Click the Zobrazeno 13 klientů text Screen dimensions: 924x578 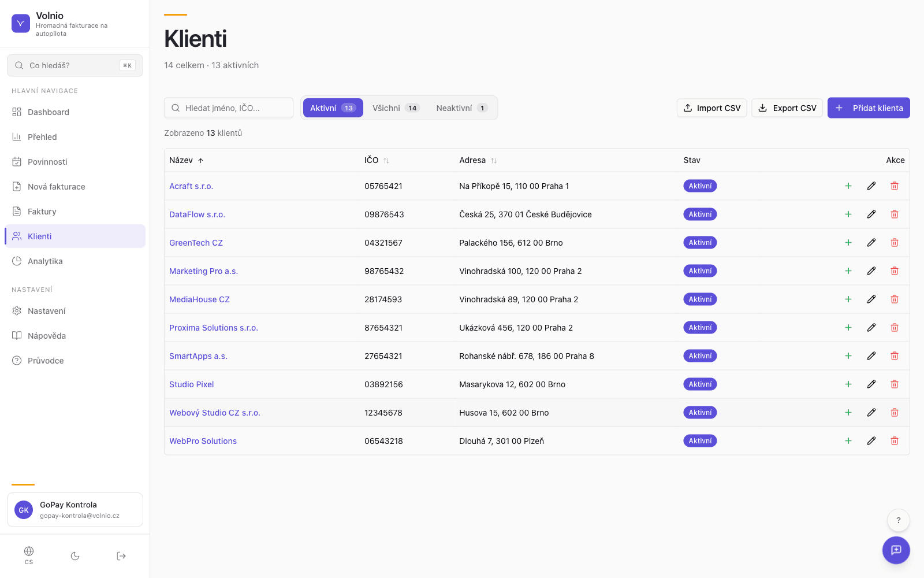(203, 133)
